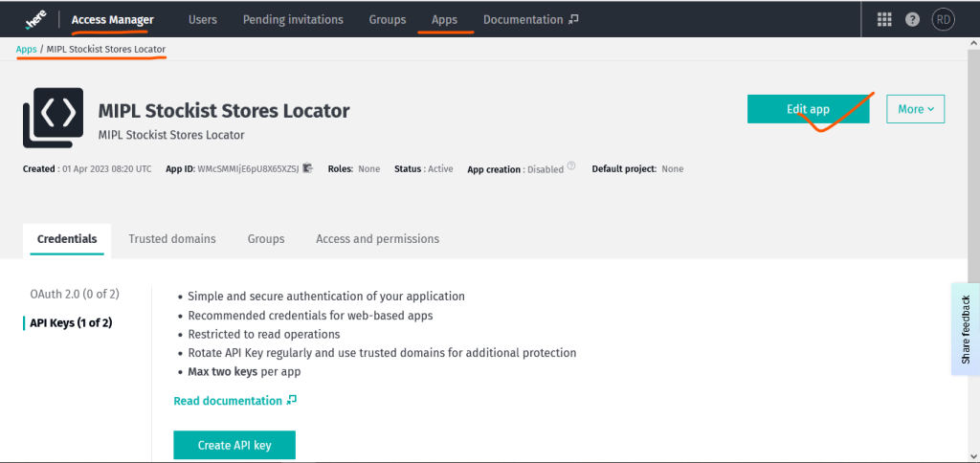Click 'Simple and secure authentication' bullet
980x463 pixels.
point(326,297)
